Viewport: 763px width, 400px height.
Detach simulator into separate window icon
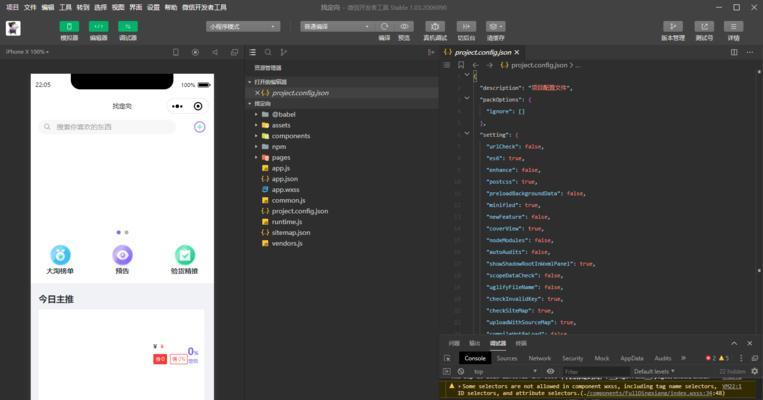234,52
